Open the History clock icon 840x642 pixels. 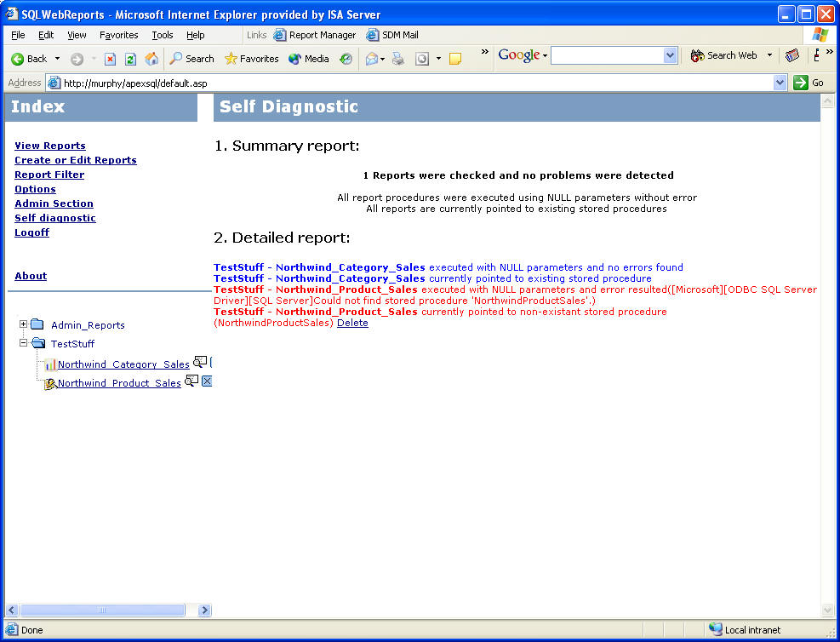tap(346, 59)
